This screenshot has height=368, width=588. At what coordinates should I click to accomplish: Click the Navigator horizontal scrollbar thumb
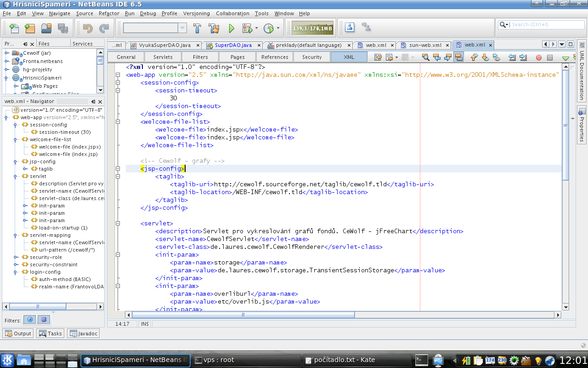pyautogui.click(x=38, y=307)
